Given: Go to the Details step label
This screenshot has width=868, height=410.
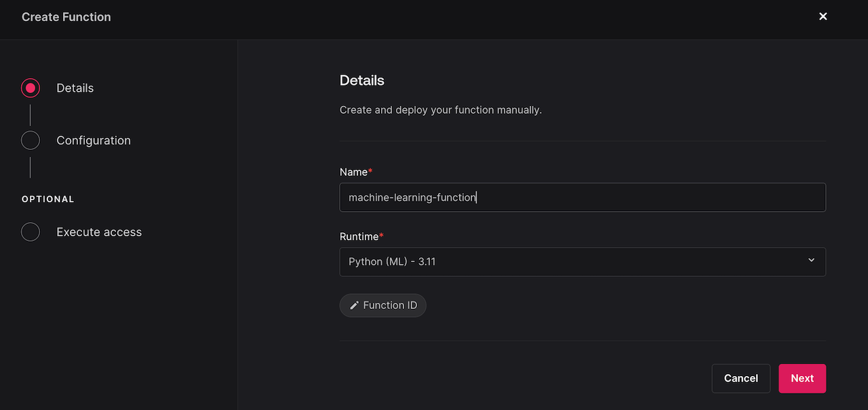Looking at the screenshot, I should [75, 88].
